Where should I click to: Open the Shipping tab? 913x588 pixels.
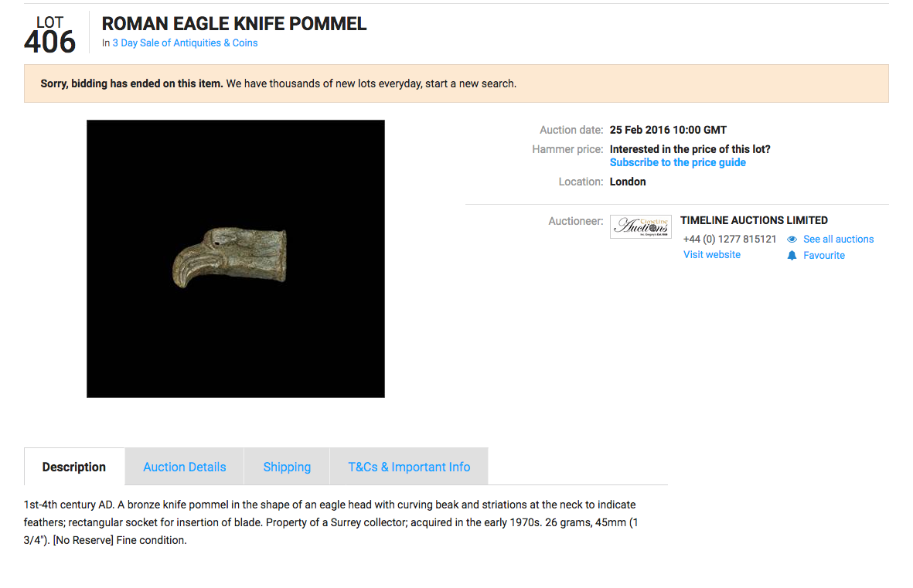coord(287,467)
